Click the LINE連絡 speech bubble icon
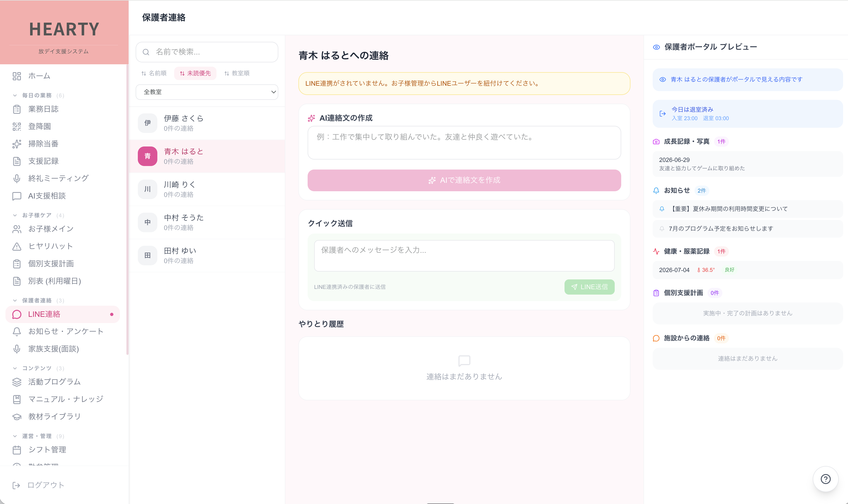The width and height of the screenshot is (848, 504). [17, 314]
